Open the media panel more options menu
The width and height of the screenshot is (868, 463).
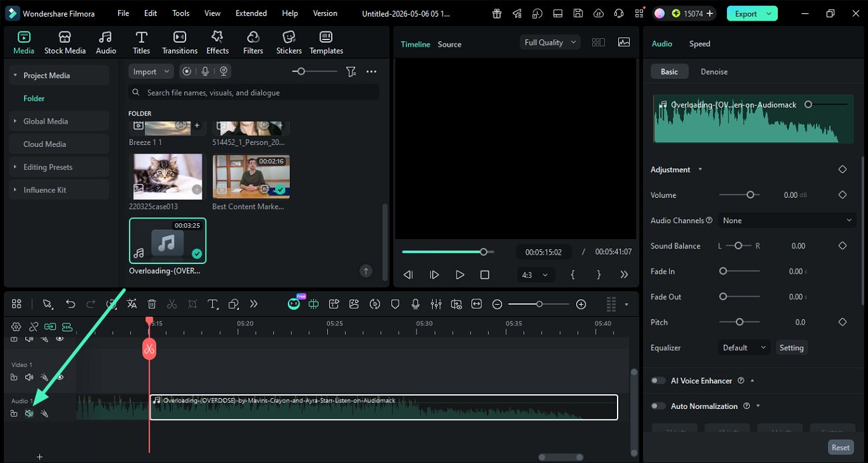372,71
